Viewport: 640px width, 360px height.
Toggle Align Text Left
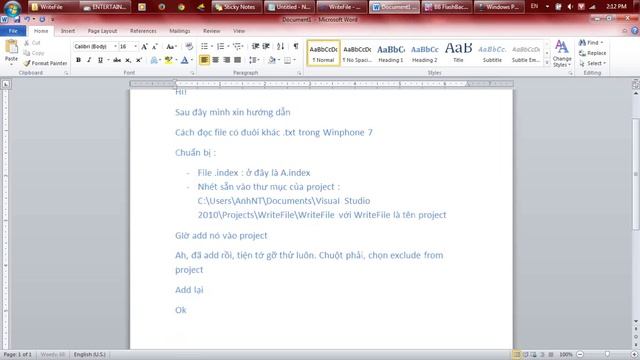(x=204, y=60)
